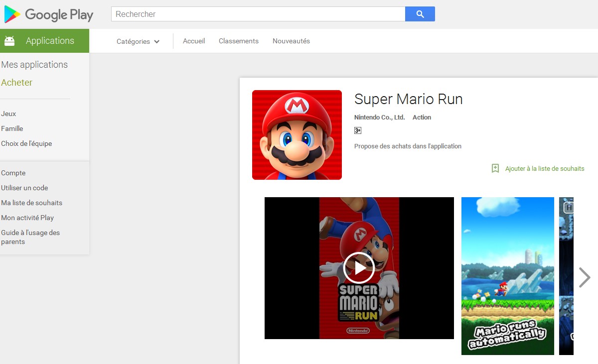This screenshot has height=364, width=598.
Task: Click the wishlist bookmark icon
Action: 495,168
